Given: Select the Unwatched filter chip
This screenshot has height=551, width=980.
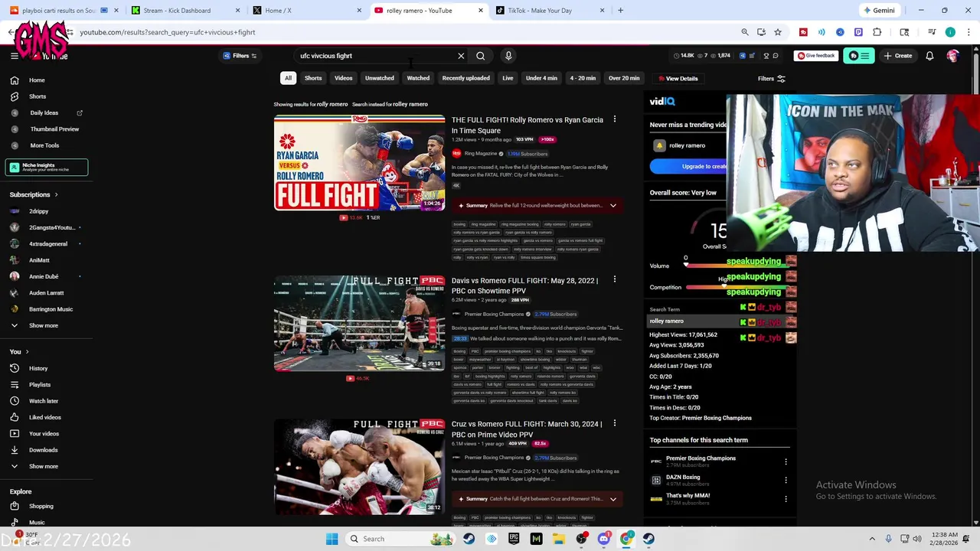Looking at the screenshot, I should point(380,78).
